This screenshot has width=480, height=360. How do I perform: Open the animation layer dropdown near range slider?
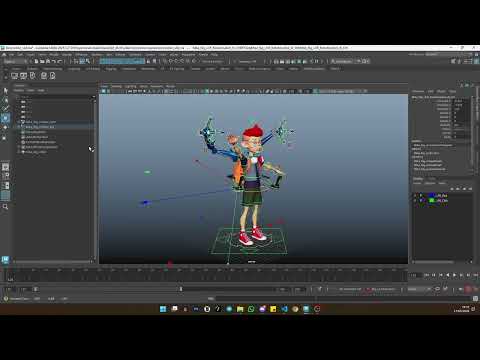pos(383,289)
